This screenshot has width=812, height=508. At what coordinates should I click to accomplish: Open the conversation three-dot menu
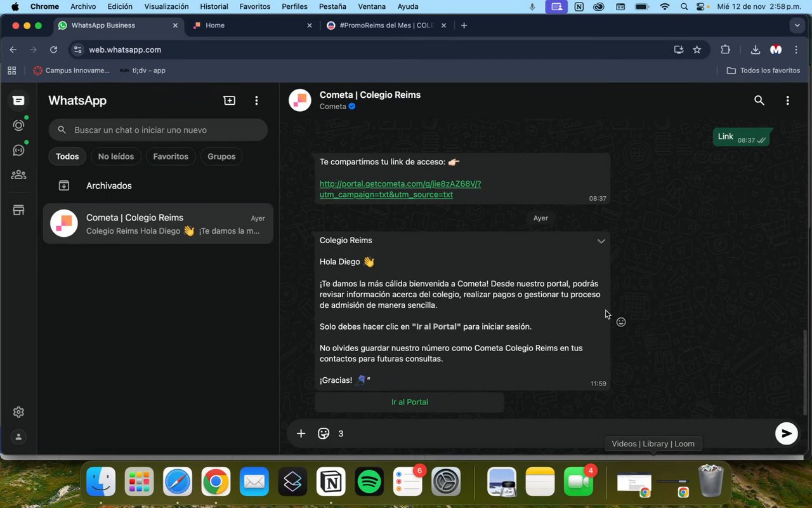click(x=787, y=100)
